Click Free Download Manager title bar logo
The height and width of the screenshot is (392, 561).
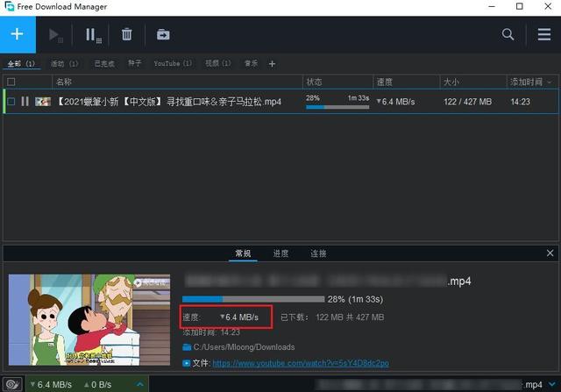10,6
